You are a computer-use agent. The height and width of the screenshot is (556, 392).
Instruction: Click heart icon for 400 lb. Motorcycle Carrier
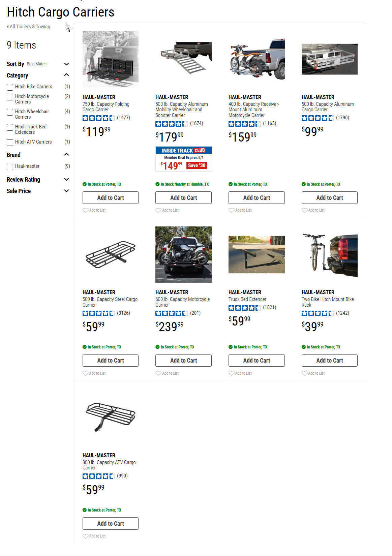(x=232, y=210)
